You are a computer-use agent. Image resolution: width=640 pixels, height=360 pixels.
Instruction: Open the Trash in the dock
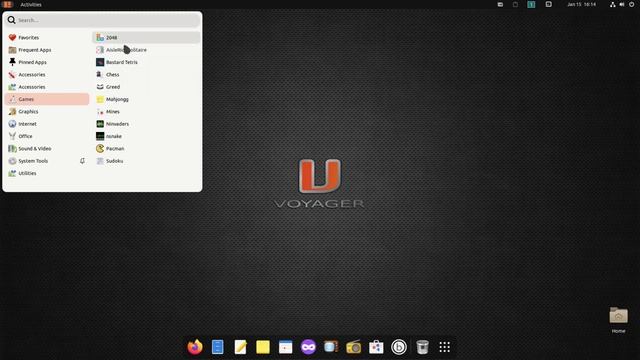(422, 347)
